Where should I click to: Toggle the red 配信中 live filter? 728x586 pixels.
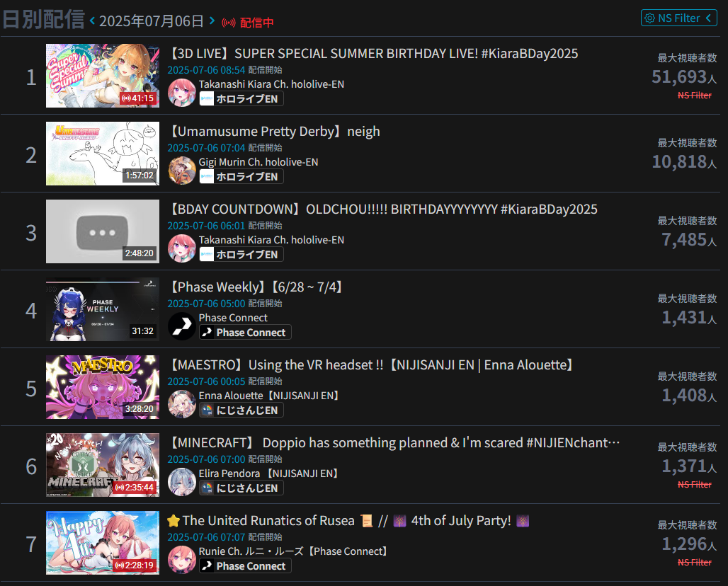[x=247, y=22]
